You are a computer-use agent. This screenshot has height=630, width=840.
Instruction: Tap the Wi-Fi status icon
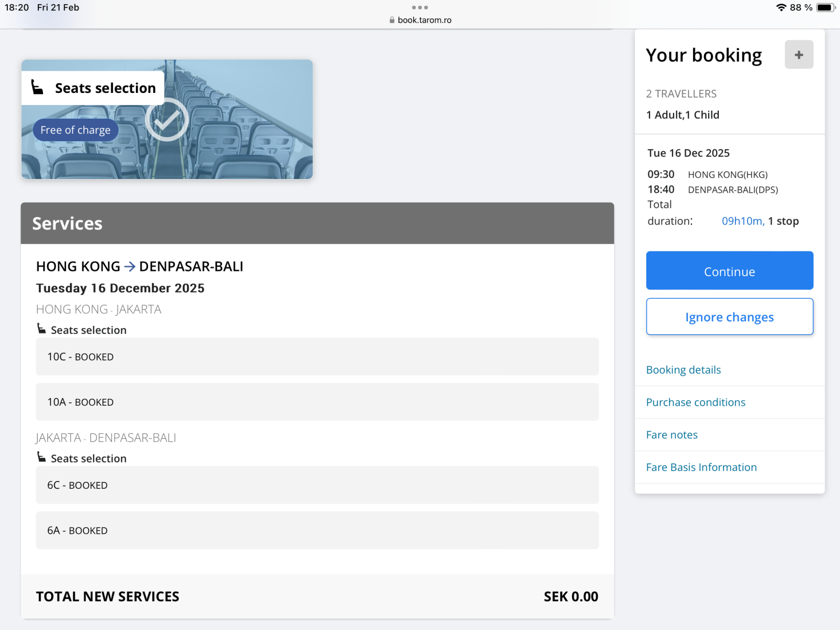[781, 7]
